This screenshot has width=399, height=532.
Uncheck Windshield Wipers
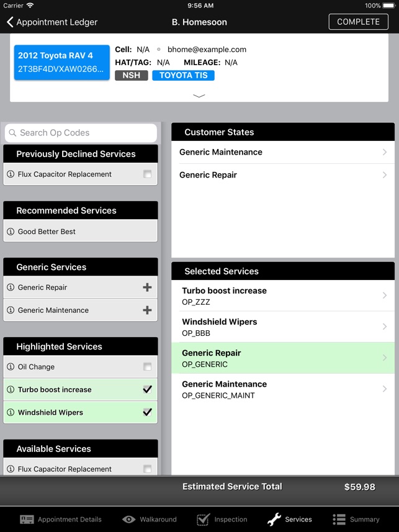(147, 412)
